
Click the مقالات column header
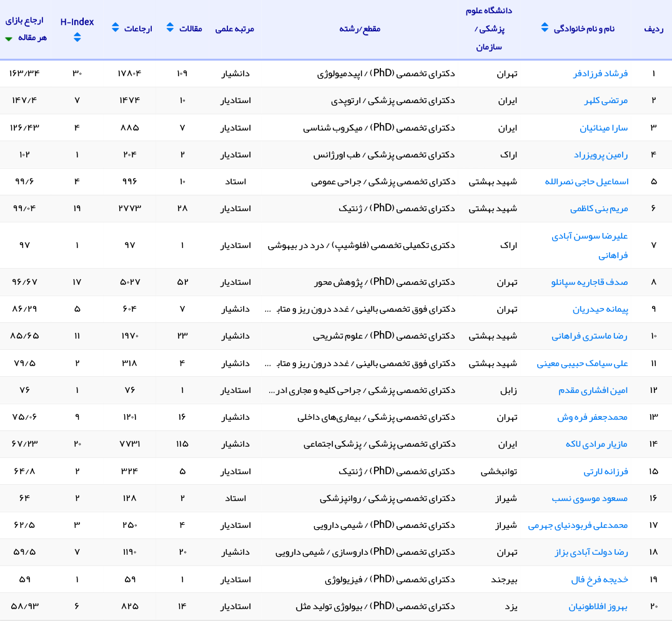pyautogui.click(x=190, y=29)
